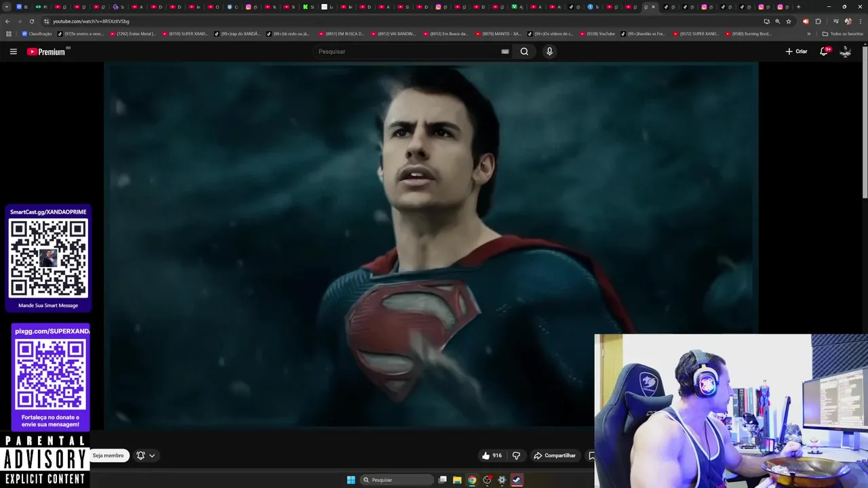The height and width of the screenshot is (488, 868).
Task: Click the pixgg.com/SUPERXANDA QR code
Action: click(51, 374)
